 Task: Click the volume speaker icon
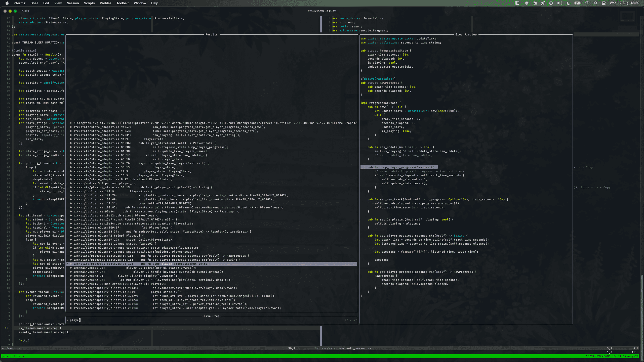pyautogui.click(x=559, y=3)
